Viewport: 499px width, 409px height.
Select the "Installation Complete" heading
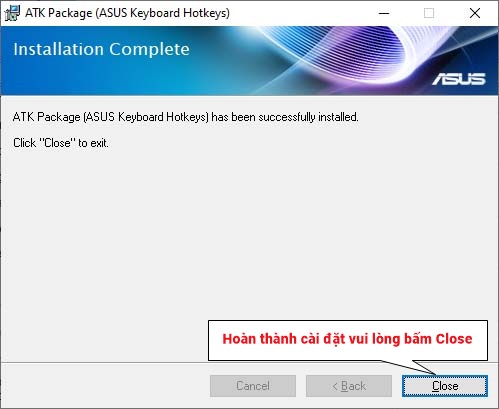pyautogui.click(x=101, y=49)
